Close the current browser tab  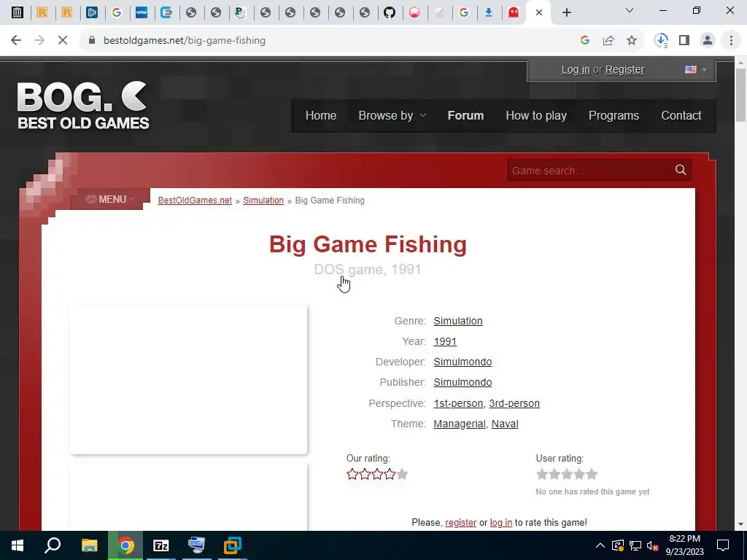click(539, 13)
